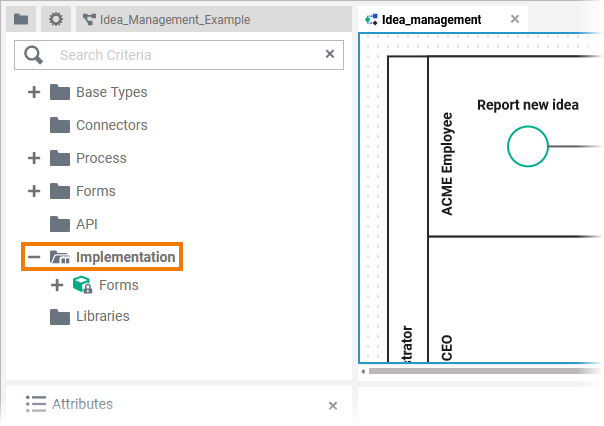Select the Report new idea start event
The image size is (604, 426).
[528, 146]
